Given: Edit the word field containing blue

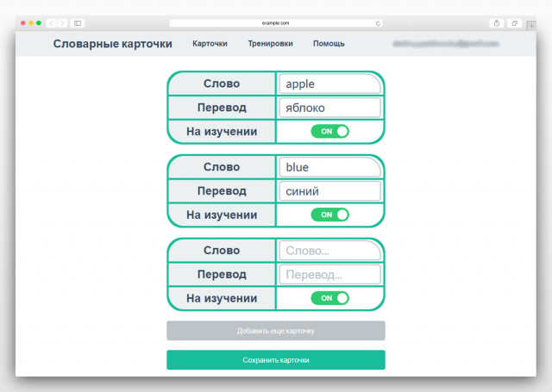Looking at the screenshot, I should (329, 167).
